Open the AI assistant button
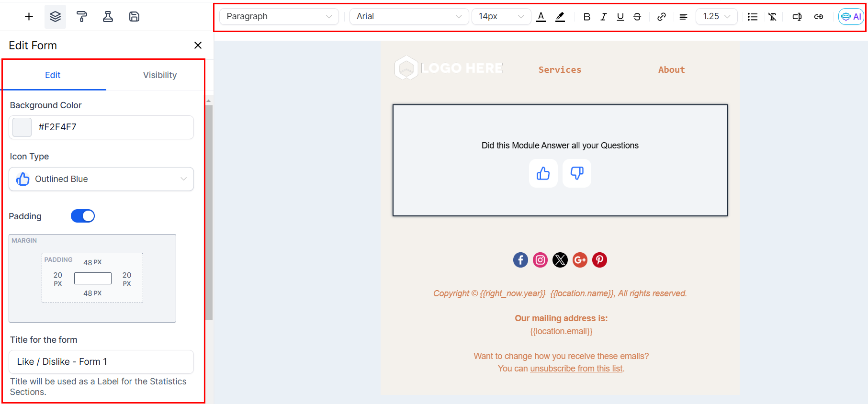Viewport: 868px width, 404px height. [851, 17]
